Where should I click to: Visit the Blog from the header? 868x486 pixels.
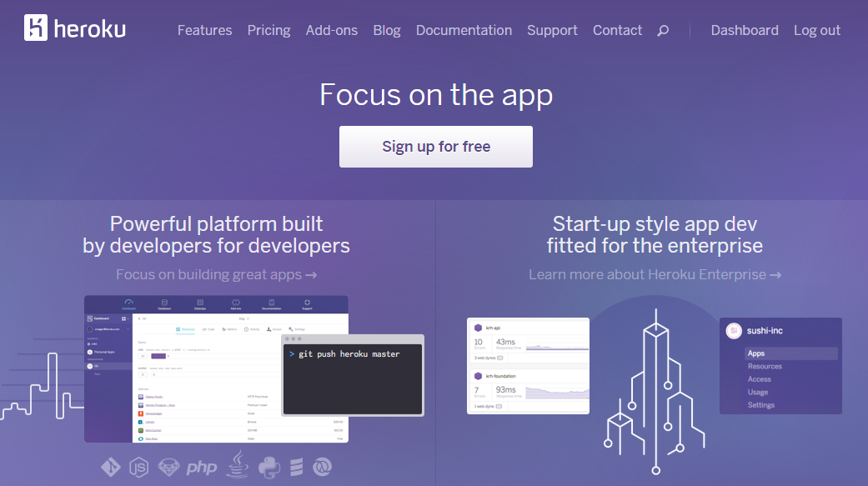[x=387, y=31]
